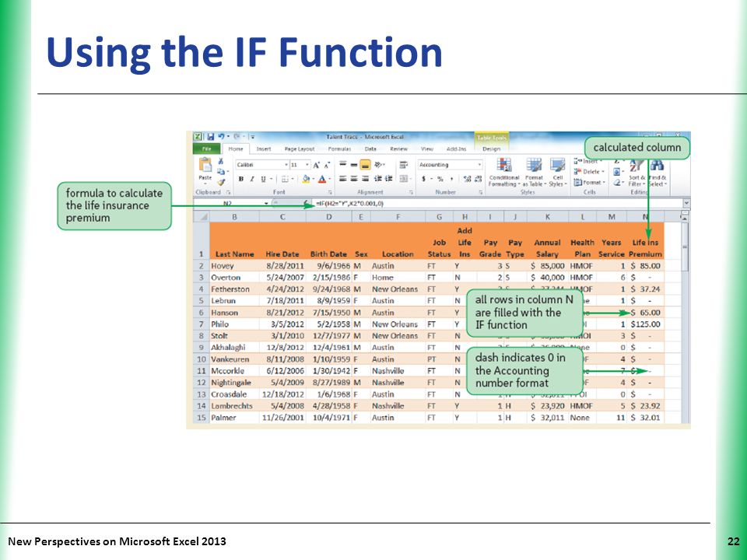Click the Borders icon in Font group

[x=285, y=179]
